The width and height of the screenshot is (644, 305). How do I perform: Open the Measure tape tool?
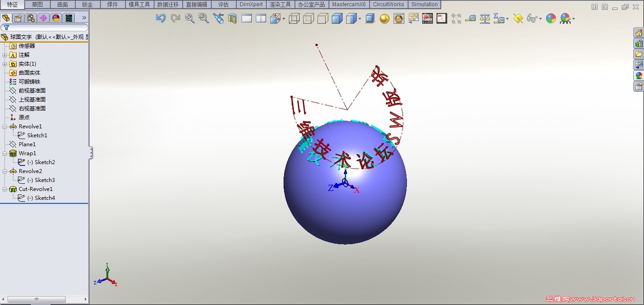470,18
